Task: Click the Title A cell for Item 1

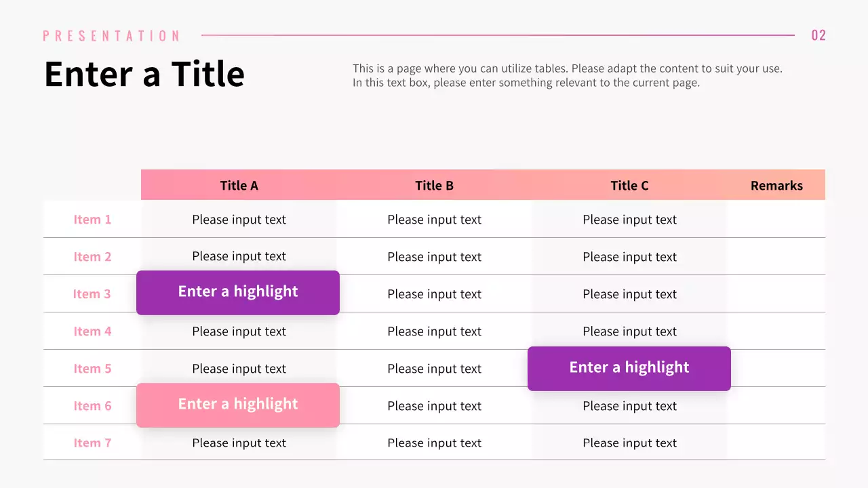Action: click(239, 220)
